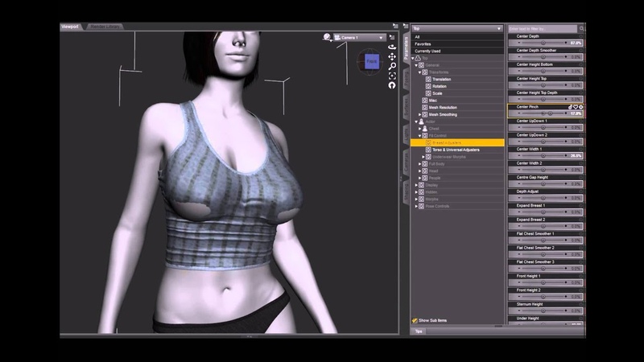Select the Favorites category

[x=457, y=44]
